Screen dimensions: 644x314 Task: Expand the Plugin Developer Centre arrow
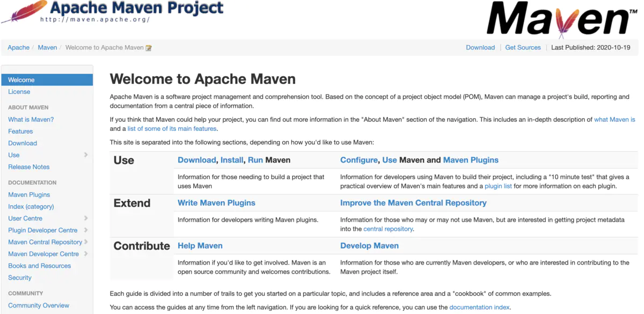point(86,230)
